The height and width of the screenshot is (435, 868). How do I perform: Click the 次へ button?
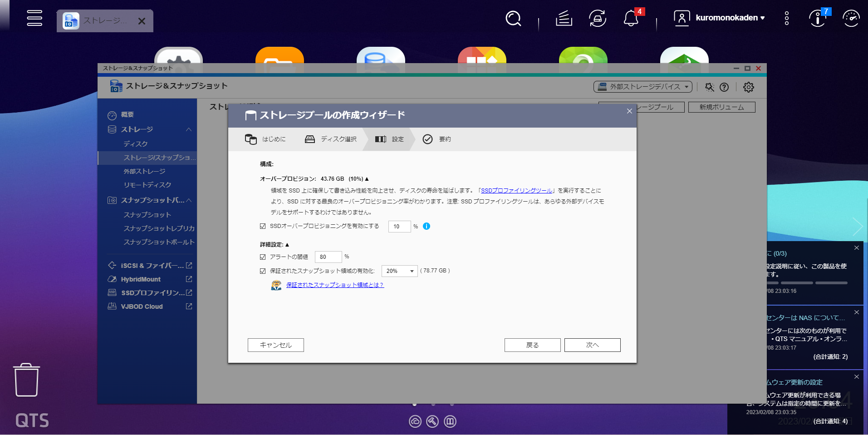point(592,345)
